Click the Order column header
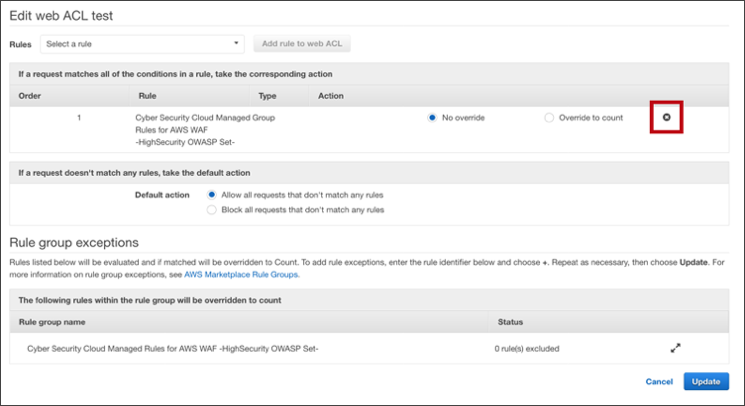The height and width of the screenshot is (406, 745). tap(30, 96)
